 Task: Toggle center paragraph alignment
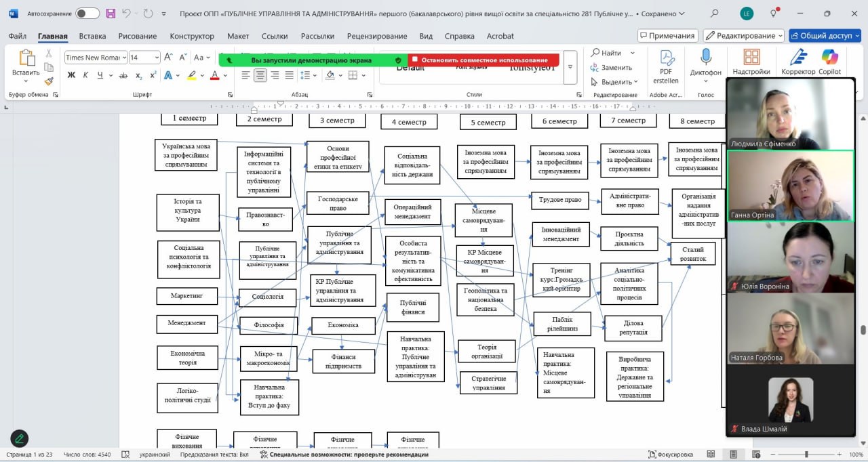click(x=260, y=75)
